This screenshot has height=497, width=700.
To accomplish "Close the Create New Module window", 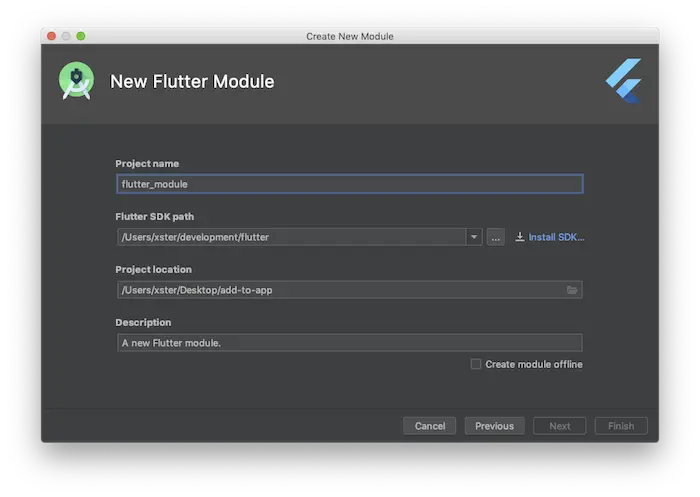I will click(x=51, y=36).
